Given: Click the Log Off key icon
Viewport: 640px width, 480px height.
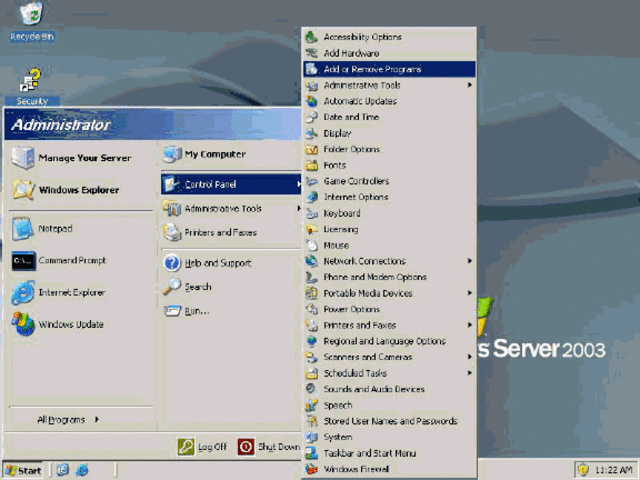Looking at the screenshot, I should (x=186, y=447).
